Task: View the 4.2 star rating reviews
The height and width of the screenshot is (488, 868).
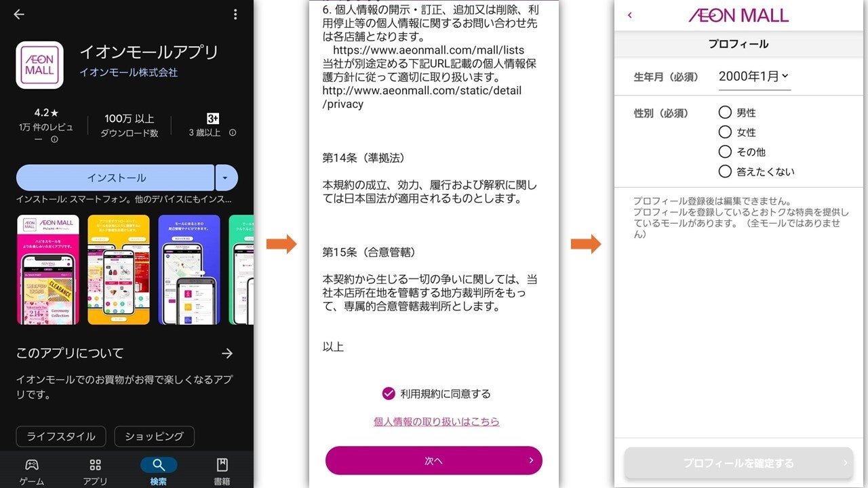Action: [47, 113]
